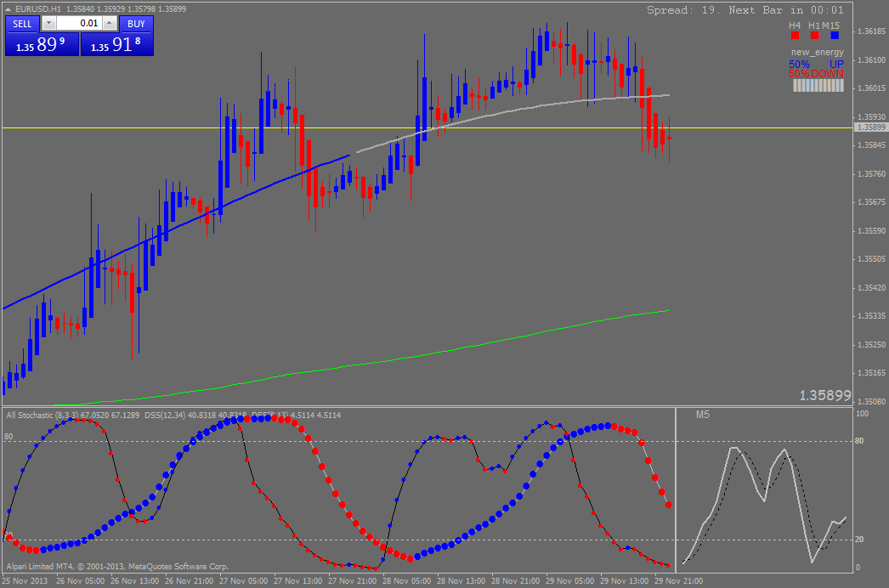Image resolution: width=889 pixels, height=588 pixels.
Task: Click the 'Spread: 19. Next Bar in 00:01' text
Action: (745, 10)
